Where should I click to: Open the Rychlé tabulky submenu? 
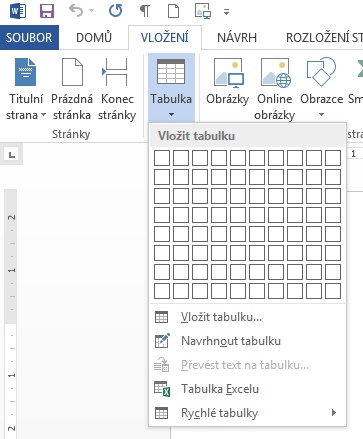247,413
